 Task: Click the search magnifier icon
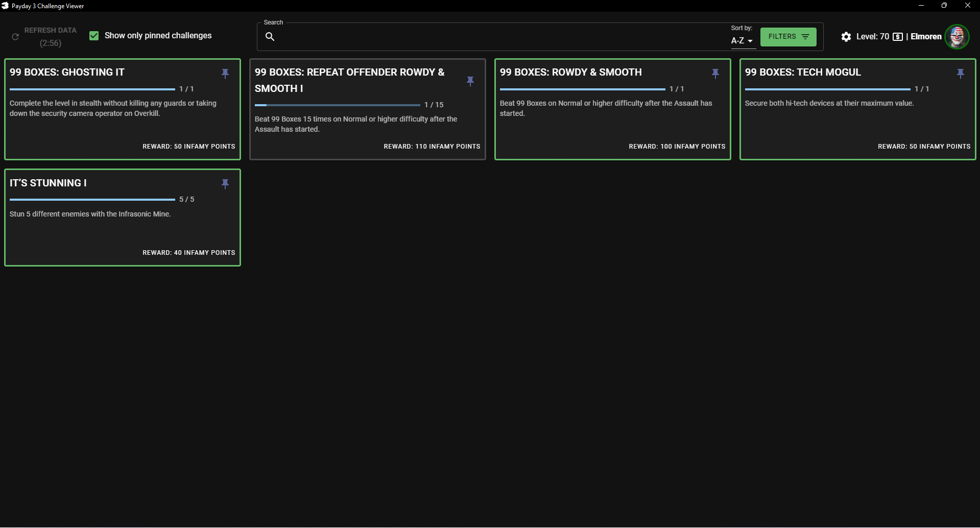270,37
